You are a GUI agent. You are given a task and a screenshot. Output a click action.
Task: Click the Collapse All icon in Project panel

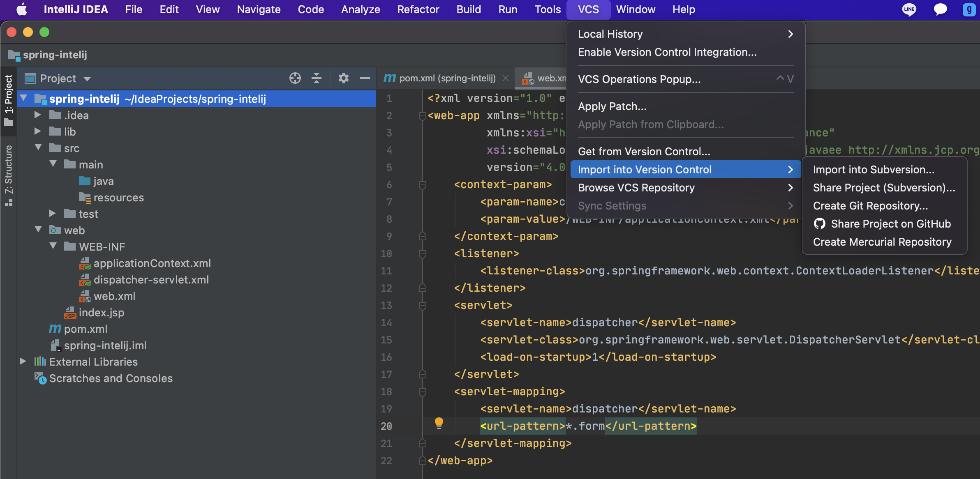coord(316,78)
